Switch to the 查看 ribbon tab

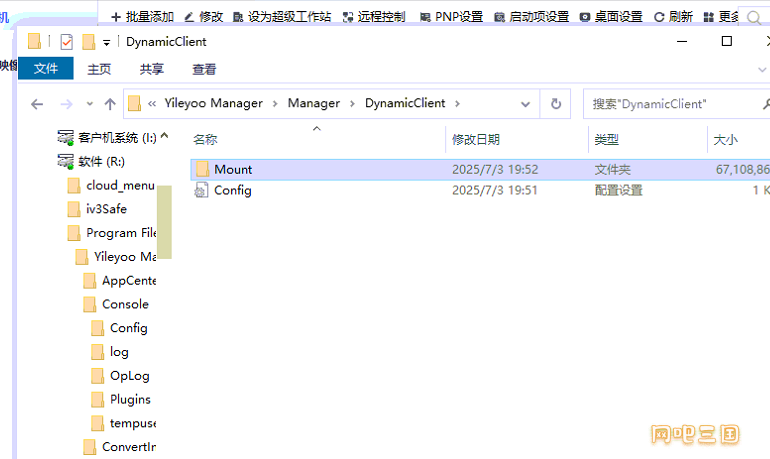(x=204, y=69)
